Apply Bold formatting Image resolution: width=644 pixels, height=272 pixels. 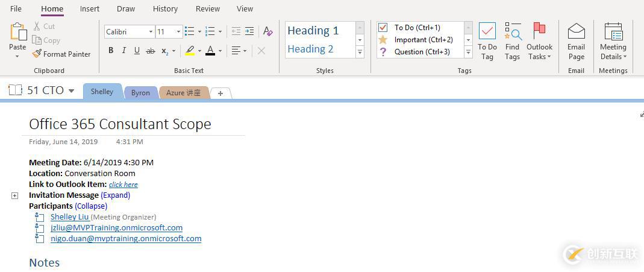coord(111,51)
